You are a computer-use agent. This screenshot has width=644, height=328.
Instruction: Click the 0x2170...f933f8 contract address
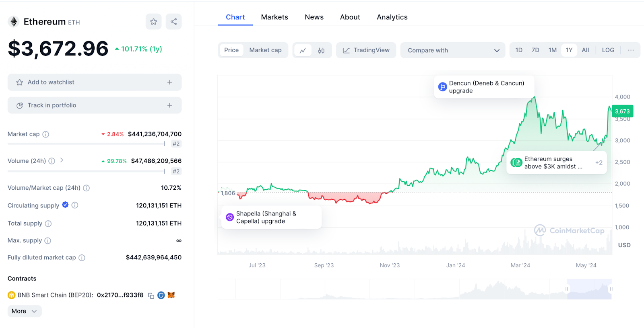[x=120, y=295]
